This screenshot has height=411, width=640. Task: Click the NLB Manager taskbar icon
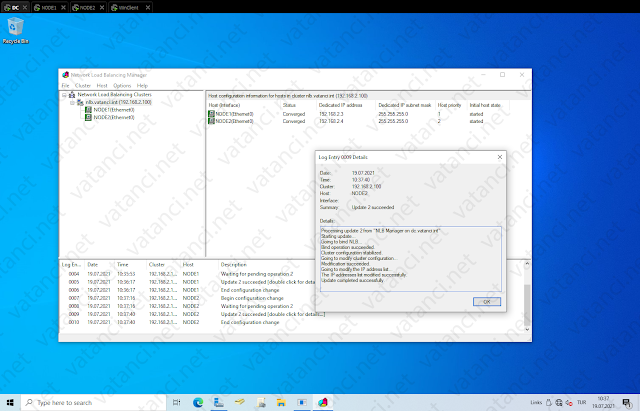323,402
